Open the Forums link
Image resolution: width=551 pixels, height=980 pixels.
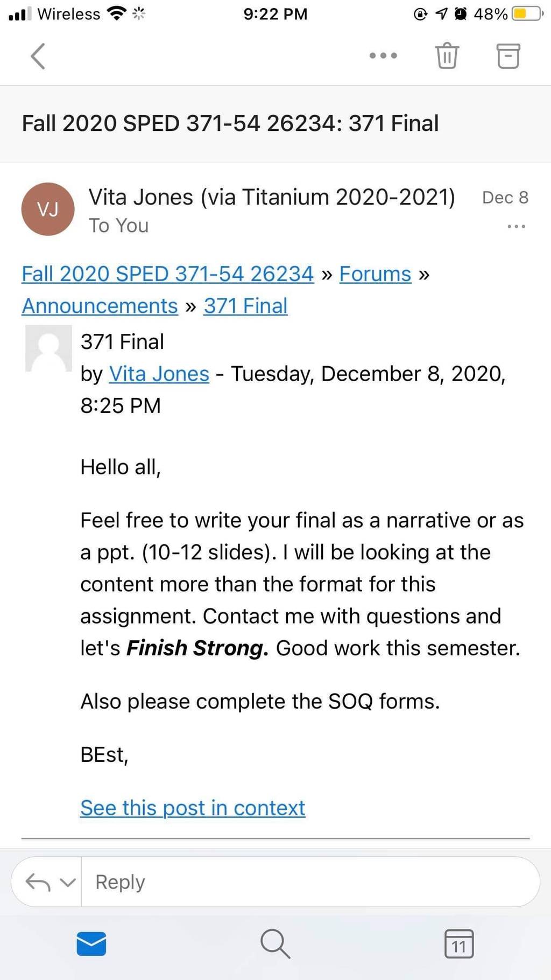tap(375, 274)
